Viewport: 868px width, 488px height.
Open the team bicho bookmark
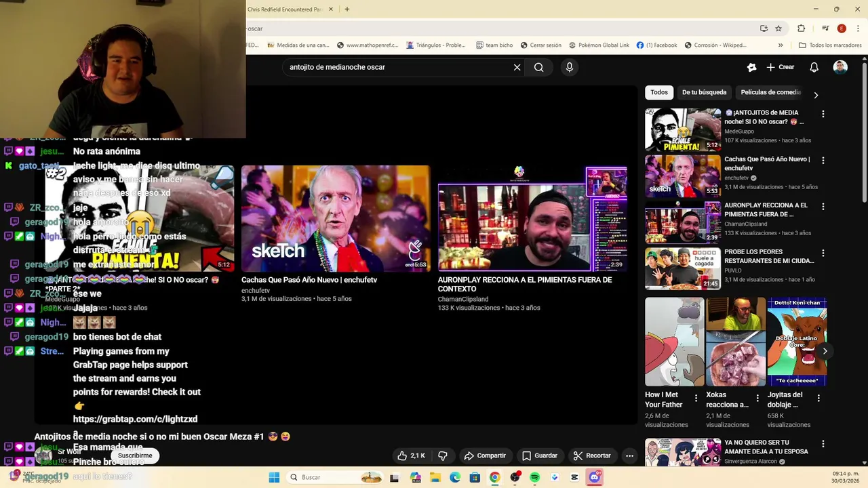click(x=494, y=45)
